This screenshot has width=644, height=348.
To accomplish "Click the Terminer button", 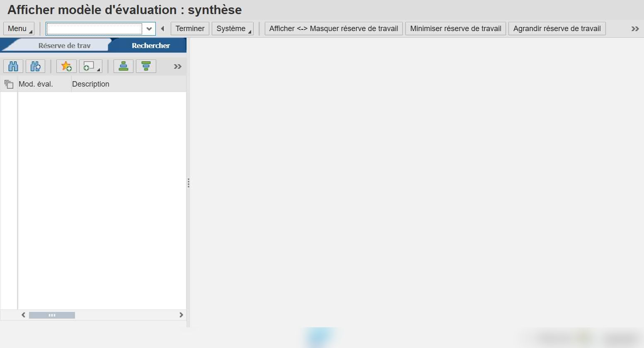I will coord(190,29).
